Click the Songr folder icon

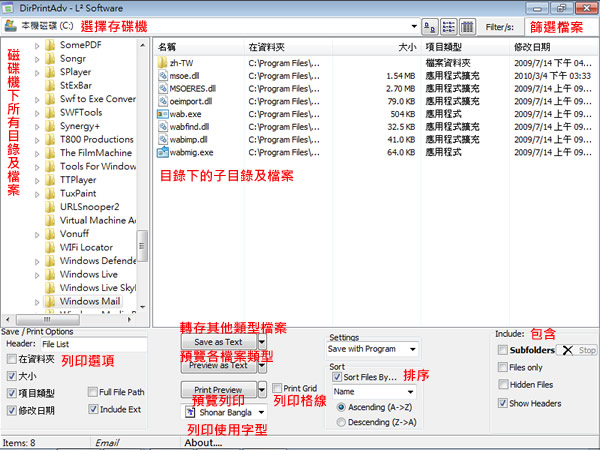pos(50,59)
